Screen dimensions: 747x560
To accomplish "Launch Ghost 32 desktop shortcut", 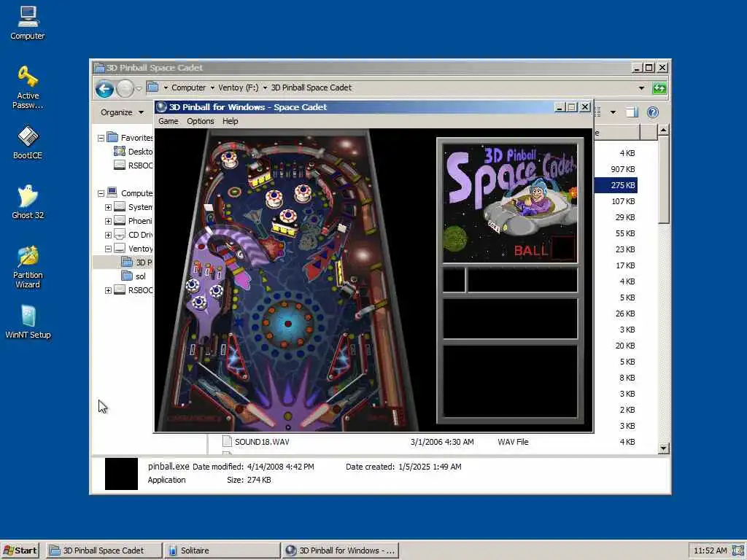I will pos(28,203).
